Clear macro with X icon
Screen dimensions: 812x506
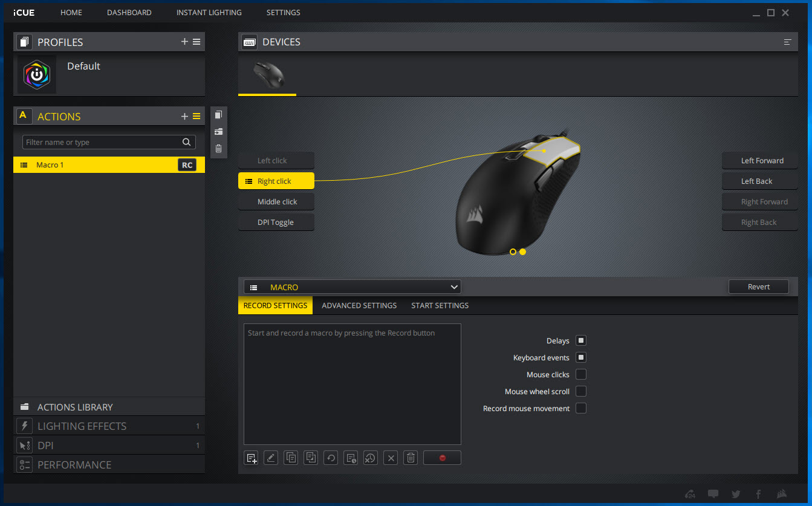click(391, 458)
